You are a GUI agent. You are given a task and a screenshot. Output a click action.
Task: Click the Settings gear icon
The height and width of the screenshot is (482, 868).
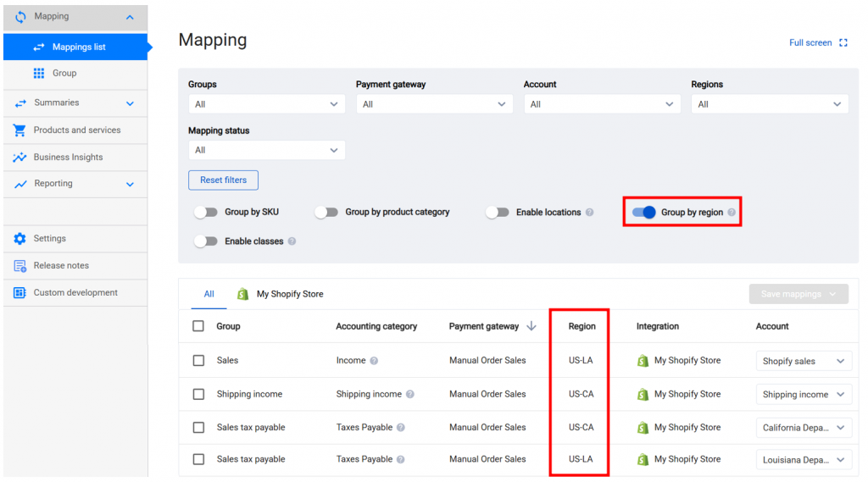click(19, 239)
